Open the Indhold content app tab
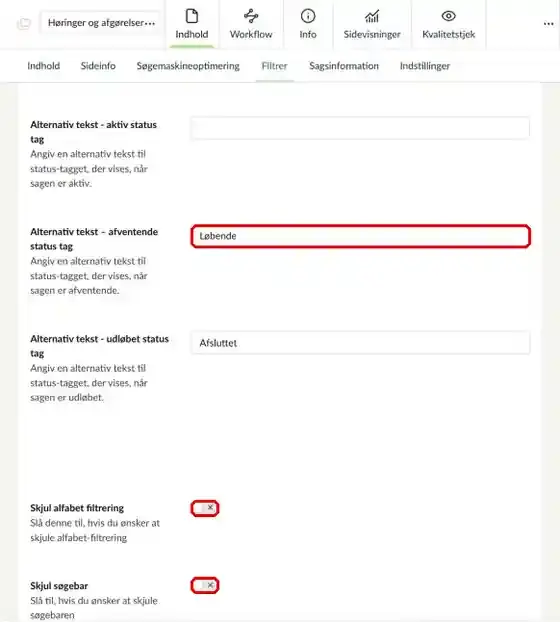The image size is (560, 622). [x=192, y=25]
